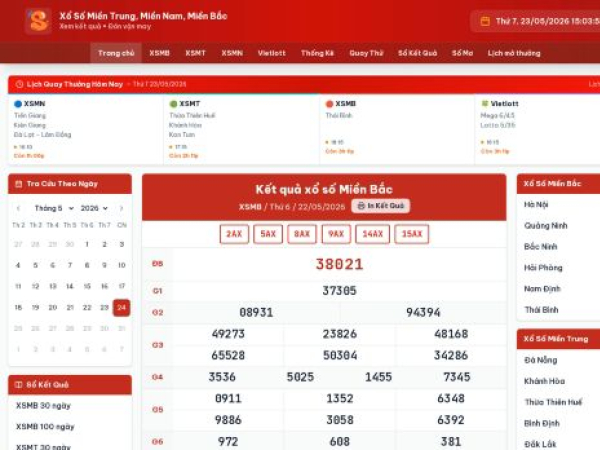Viewport: 600px width, 450px height.
Task: Open XSMB 100 ngày link
Action: click(x=45, y=427)
